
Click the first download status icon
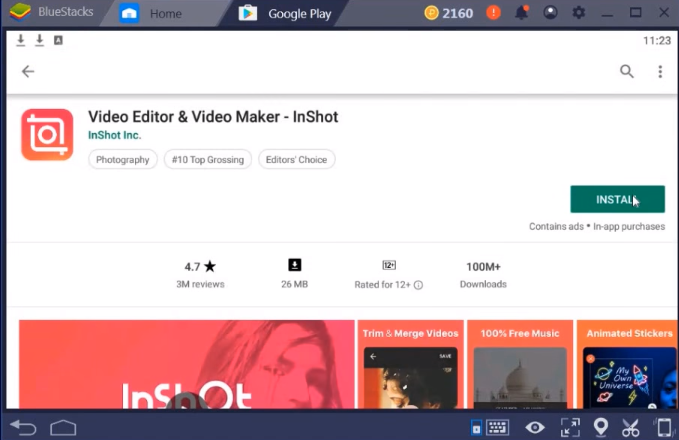[20, 40]
